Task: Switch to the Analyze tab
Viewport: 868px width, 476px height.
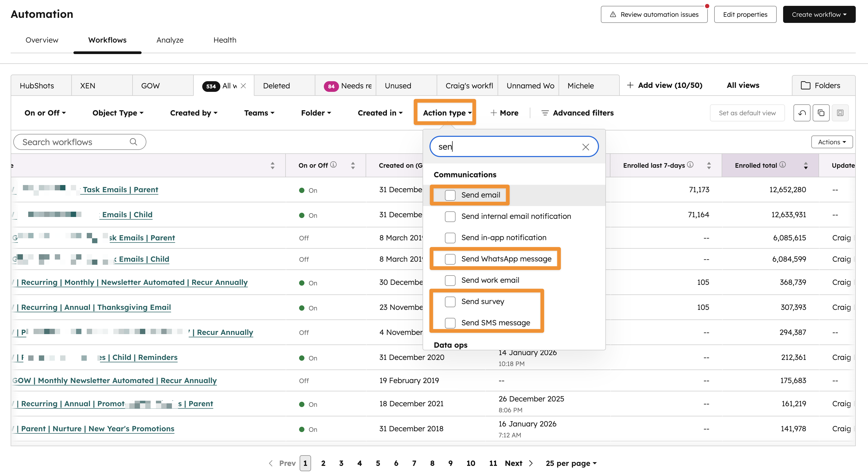Action: [x=170, y=40]
